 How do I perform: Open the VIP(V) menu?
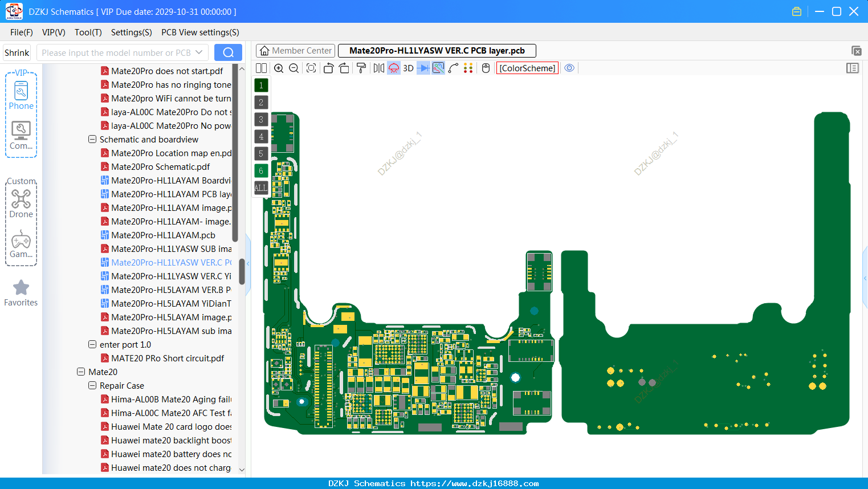(54, 32)
